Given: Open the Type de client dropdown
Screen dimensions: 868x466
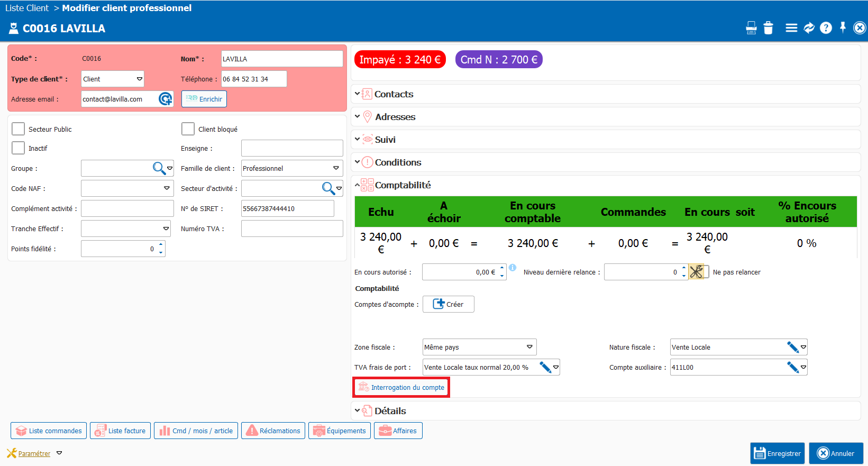Looking at the screenshot, I should click(113, 79).
